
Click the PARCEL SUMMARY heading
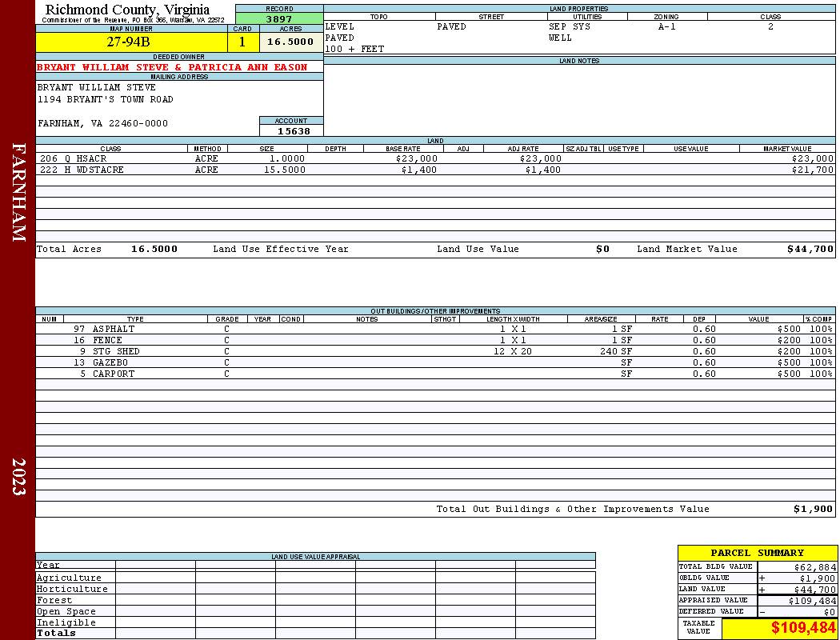[757, 553]
